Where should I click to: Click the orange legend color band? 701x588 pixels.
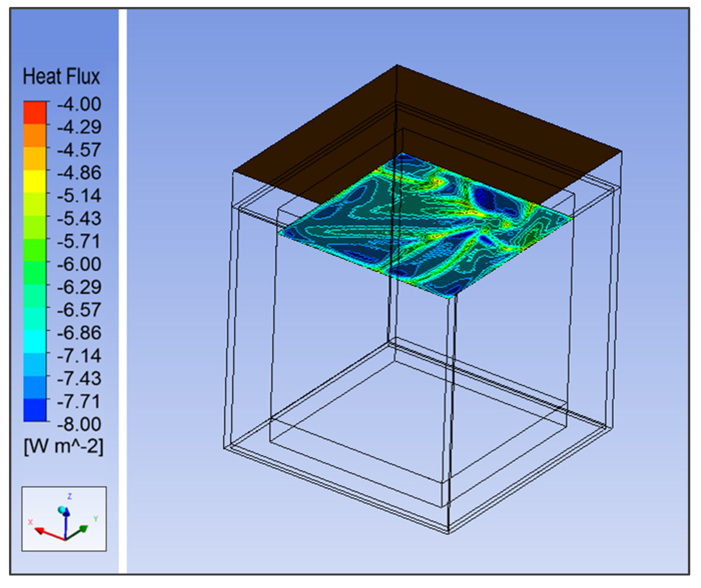coord(35,136)
